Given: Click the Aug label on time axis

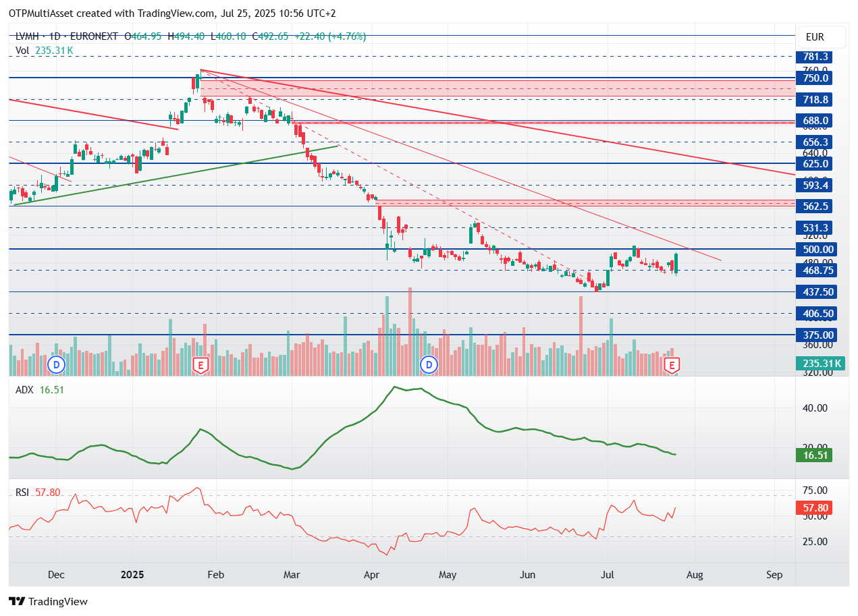Looking at the screenshot, I should click(695, 575).
